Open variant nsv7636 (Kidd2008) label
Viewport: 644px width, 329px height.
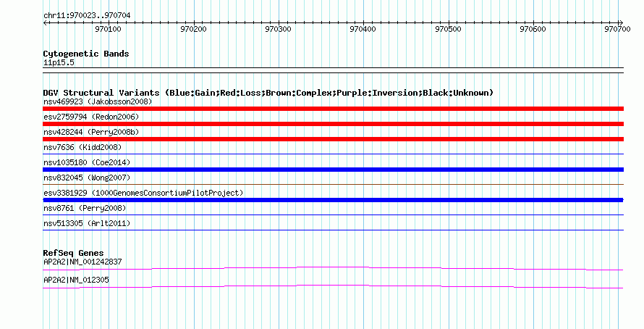(x=82, y=147)
